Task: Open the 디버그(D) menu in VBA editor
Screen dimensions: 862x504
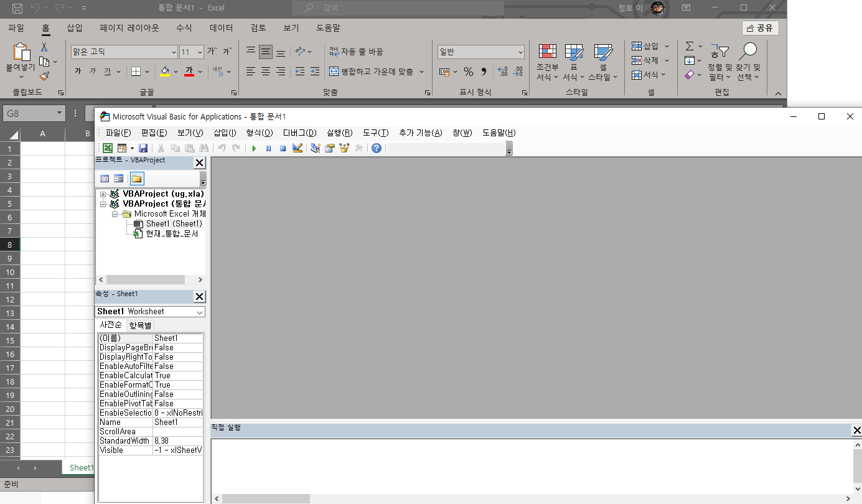Action: 299,133
